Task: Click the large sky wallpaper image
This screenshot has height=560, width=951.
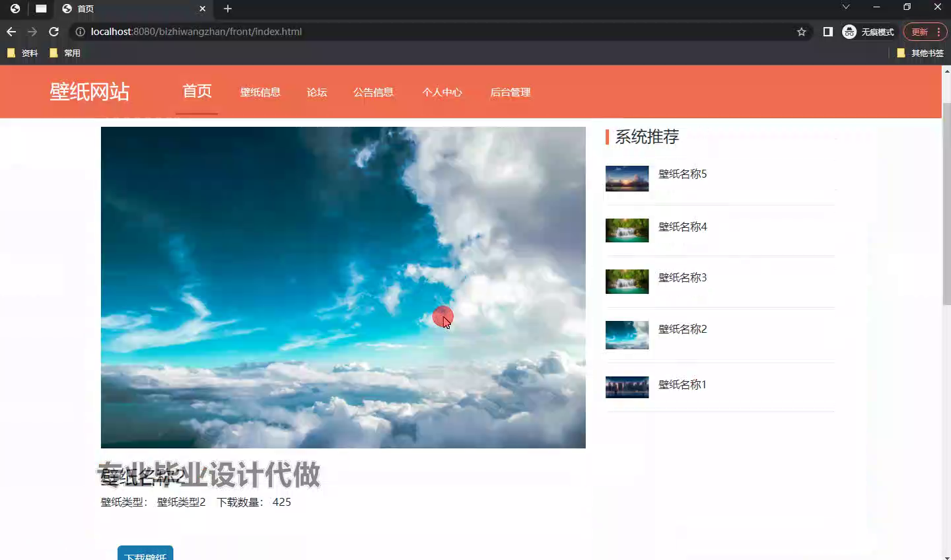Action: pos(343,287)
